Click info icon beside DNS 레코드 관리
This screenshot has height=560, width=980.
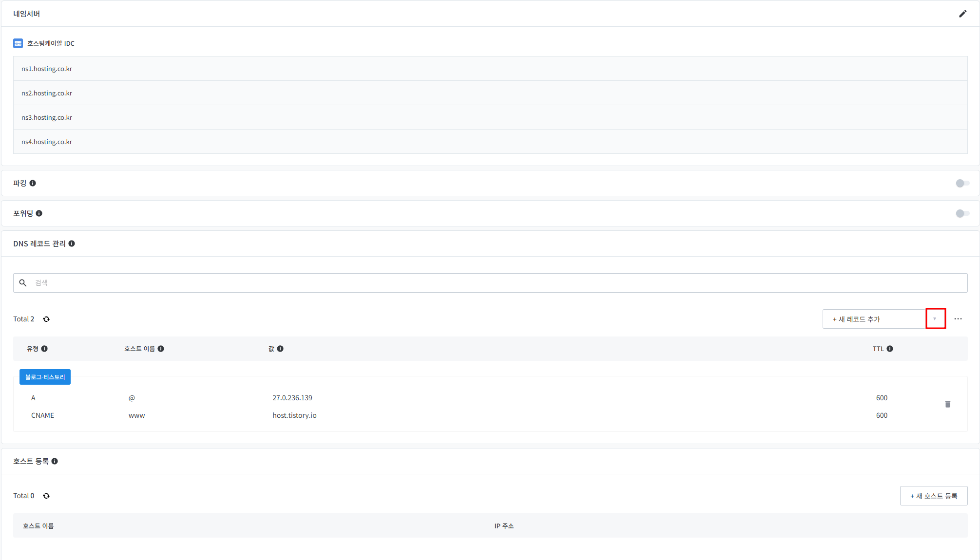72,243
